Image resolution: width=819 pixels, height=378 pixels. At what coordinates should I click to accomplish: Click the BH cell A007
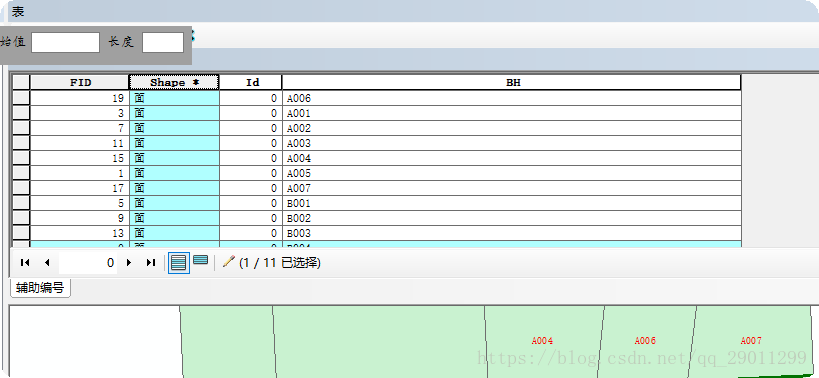tap(512, 188)
